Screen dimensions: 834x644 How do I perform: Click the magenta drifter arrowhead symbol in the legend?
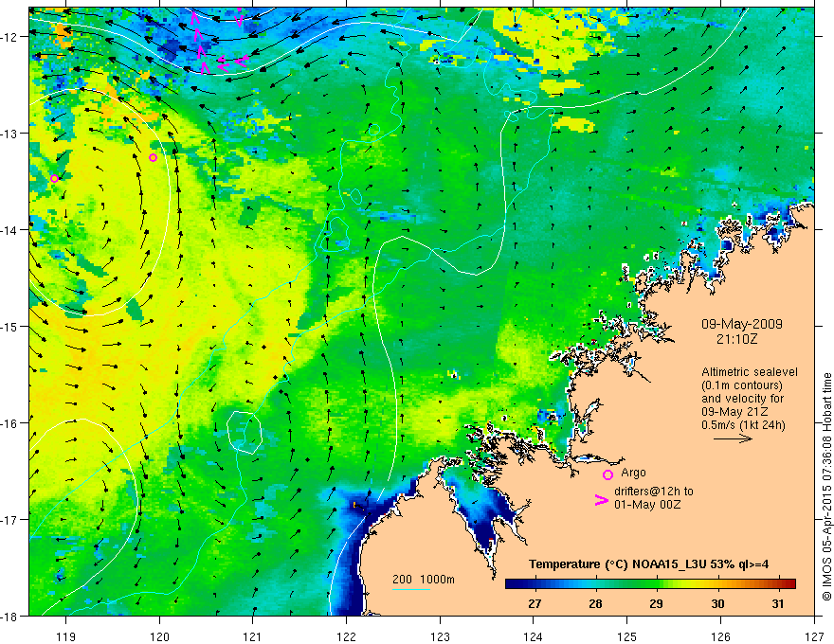pos(602,500)
